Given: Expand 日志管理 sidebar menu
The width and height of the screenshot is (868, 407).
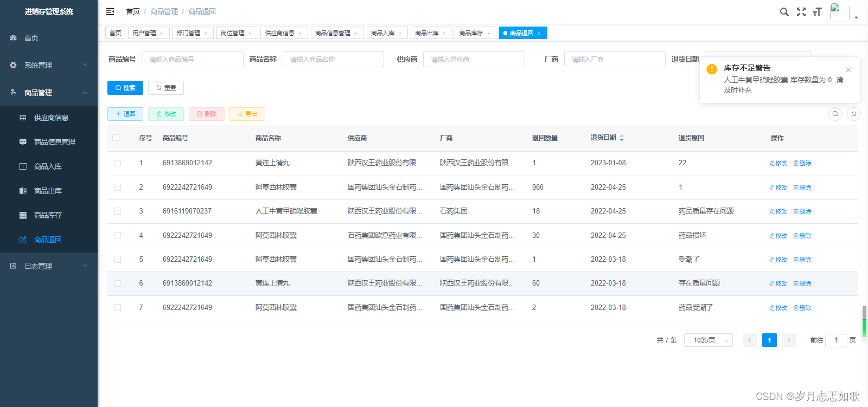Looking at the screenshot, I should 49,266.
